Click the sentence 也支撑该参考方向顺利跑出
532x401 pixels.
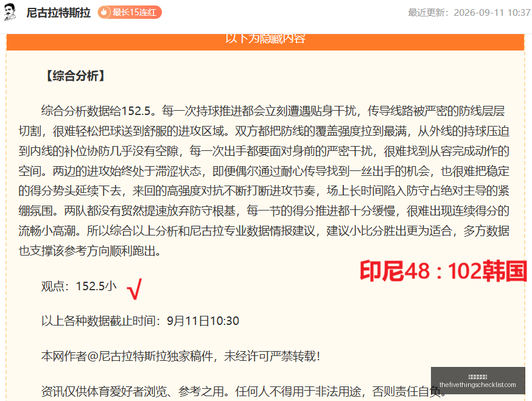(89, 251)
